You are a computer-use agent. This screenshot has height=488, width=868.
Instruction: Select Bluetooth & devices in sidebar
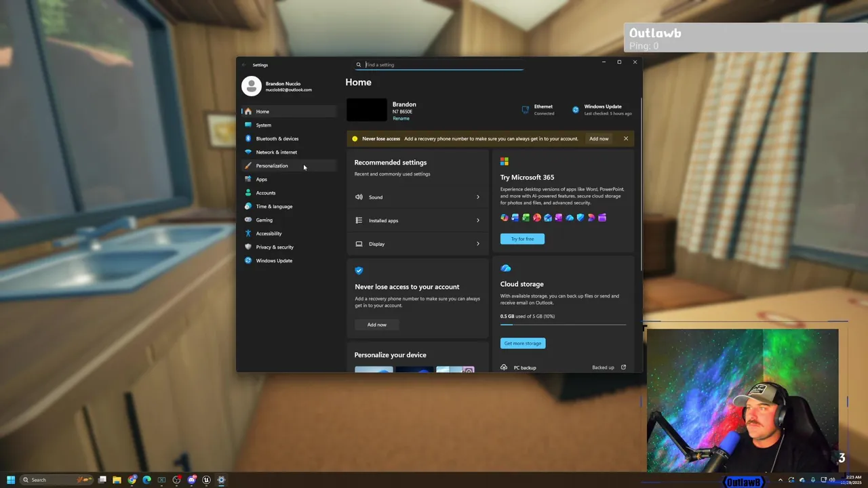click(x=288, y=138)
